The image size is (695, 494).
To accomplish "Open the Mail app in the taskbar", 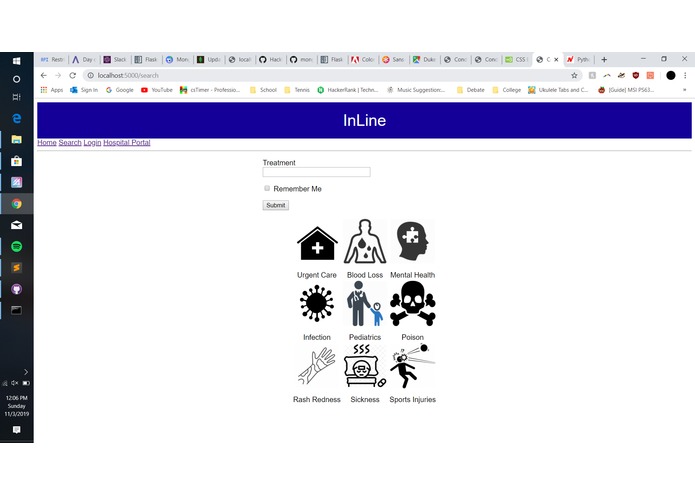I will click(x=16, y=225).
